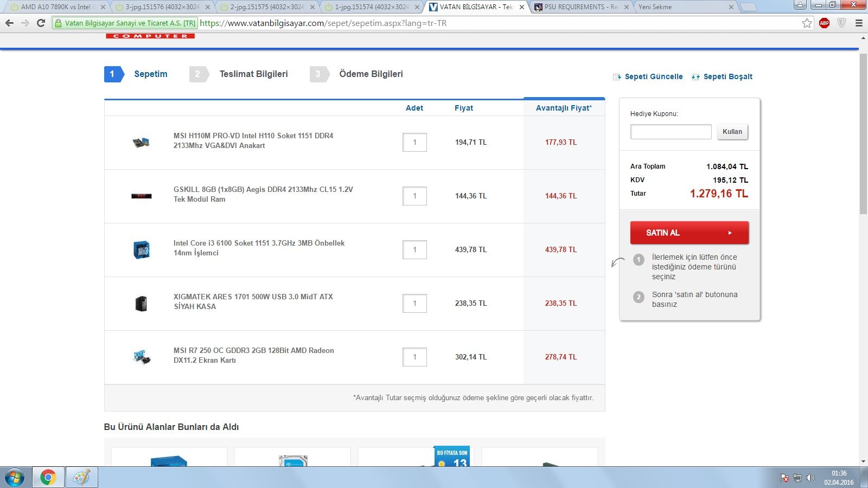Open the MSI H110M PRO-VD product link

(253, 140)
